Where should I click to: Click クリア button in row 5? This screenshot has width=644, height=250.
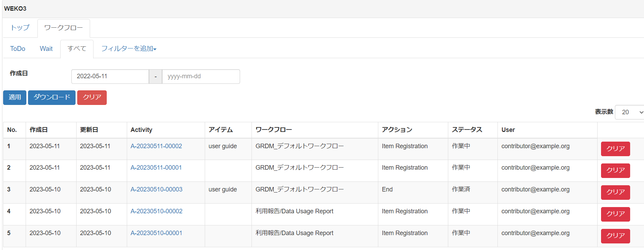(615, 236)
